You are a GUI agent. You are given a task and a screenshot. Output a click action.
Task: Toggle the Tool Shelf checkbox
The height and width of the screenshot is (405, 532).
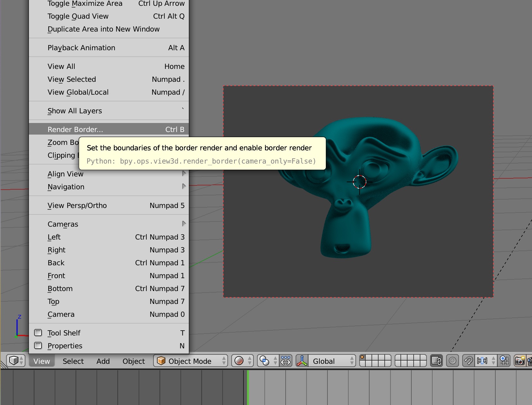point(38,333)
